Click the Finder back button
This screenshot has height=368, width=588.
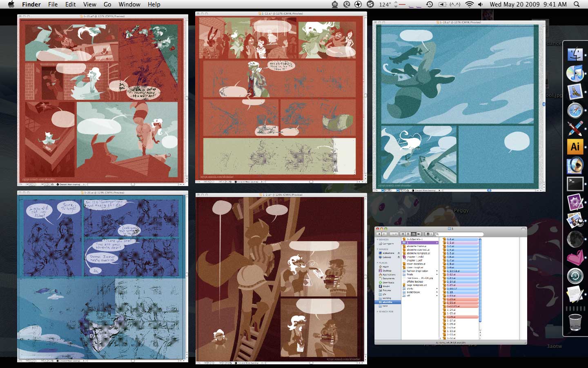point(379,234)
